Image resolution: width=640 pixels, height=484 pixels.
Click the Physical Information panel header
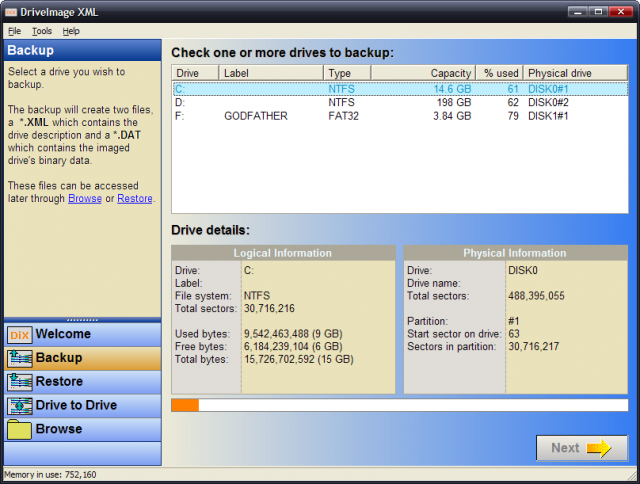515,253
